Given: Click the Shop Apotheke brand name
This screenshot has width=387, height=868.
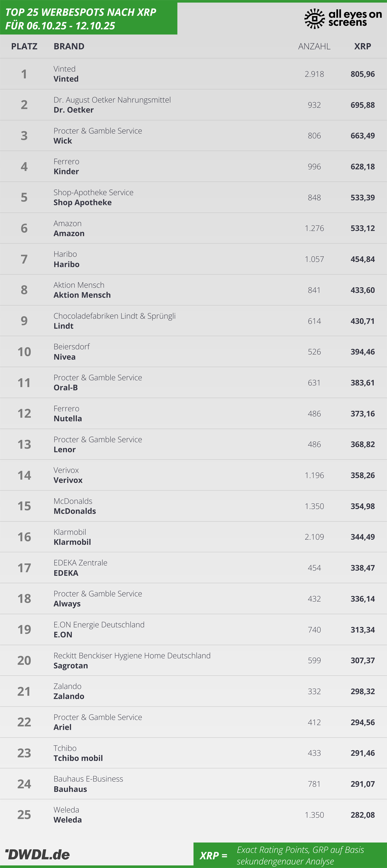Looking at the screenshot, I should 83,203.
